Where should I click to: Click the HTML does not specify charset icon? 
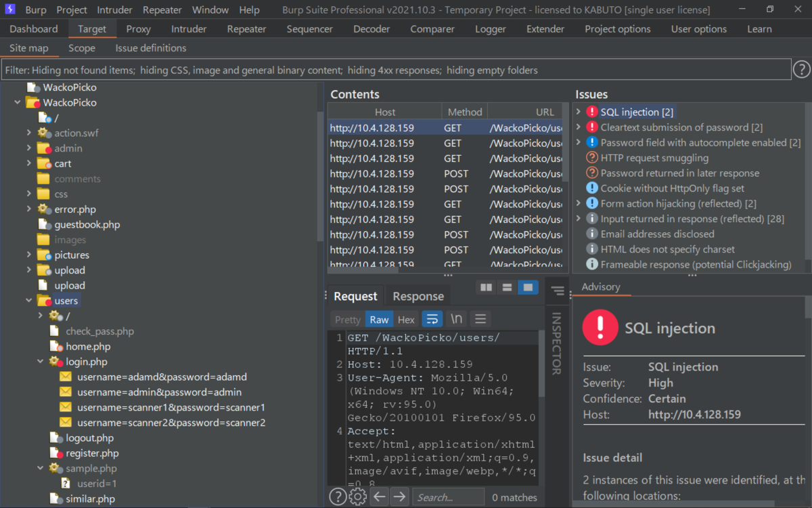point(592,249)
